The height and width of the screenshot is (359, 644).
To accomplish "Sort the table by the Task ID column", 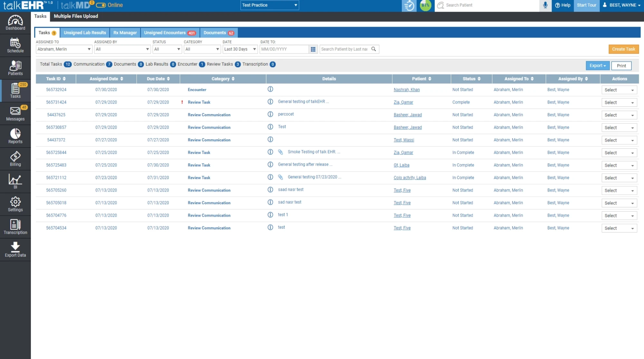I will click(56, 79).
